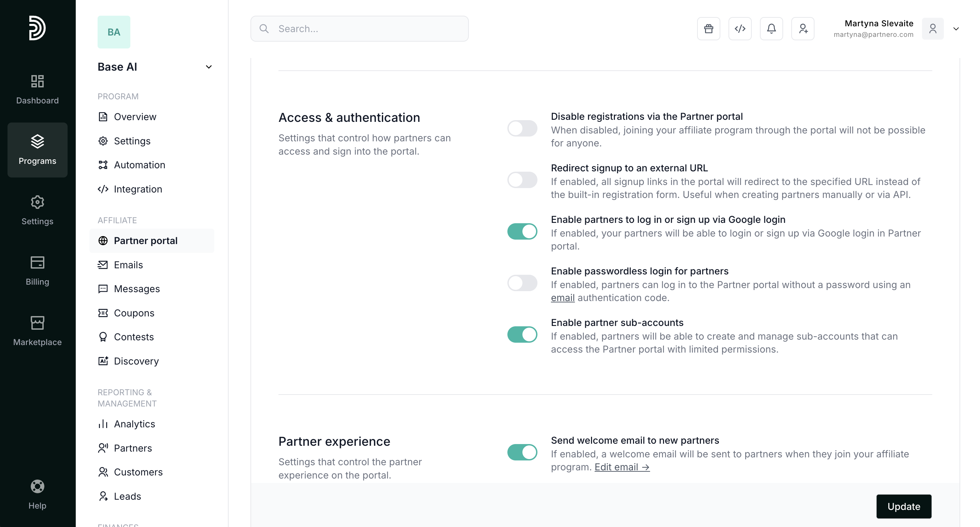This screenshot has height=527, width=980.
Task: Open Marketplace in the left sidebar
Action: [37, 331]
